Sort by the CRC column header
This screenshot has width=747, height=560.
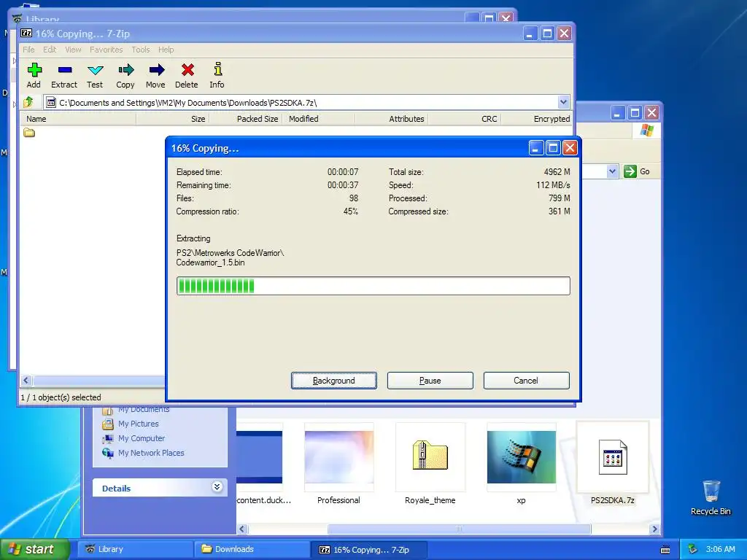point(465,119)
